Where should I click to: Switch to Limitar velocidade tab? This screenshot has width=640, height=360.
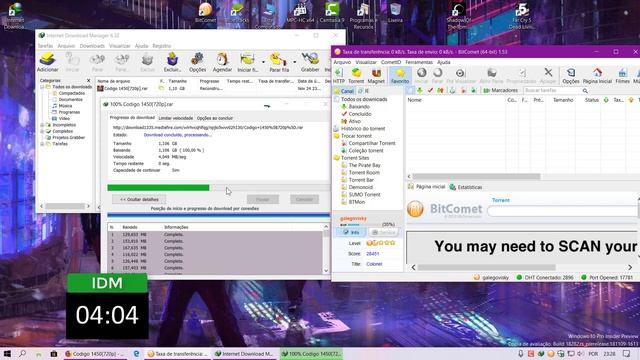pos(176,118)
